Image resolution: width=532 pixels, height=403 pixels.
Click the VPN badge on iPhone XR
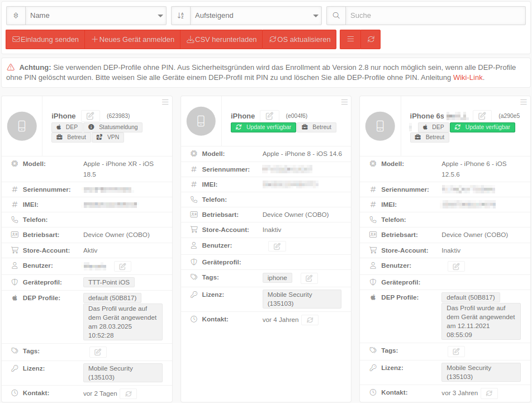(x=108, y=137)
